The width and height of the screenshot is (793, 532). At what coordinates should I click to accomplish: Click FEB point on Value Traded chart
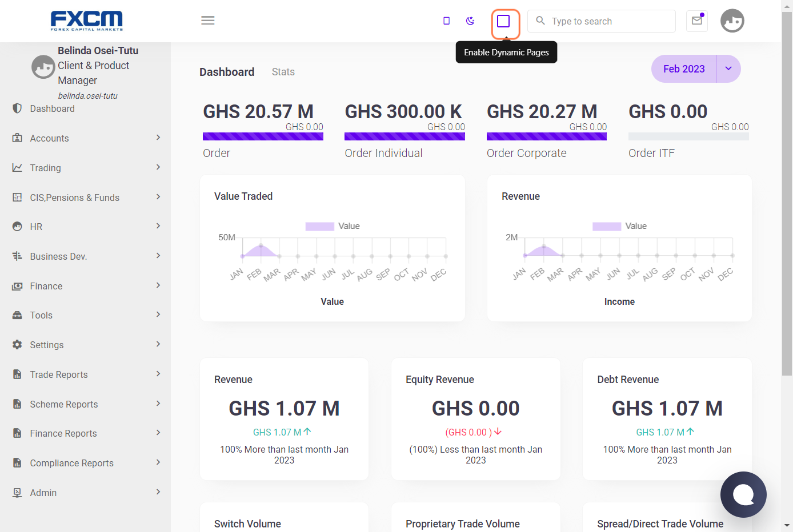pos(261,245)
